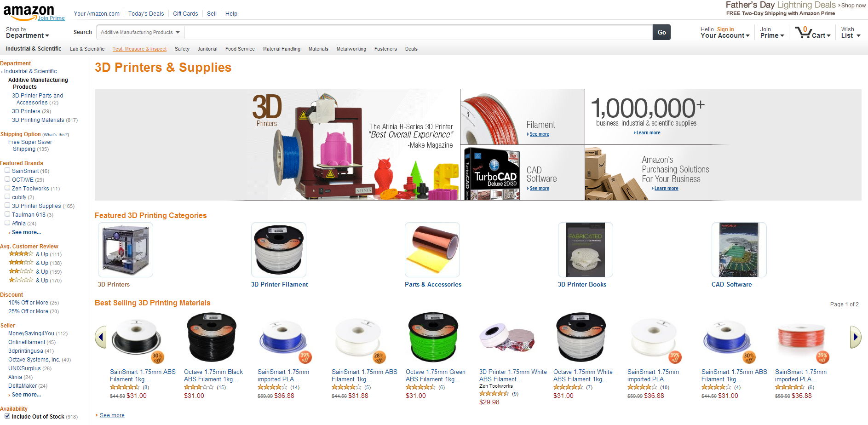Select four stars & Up rating filter
The width and height of the screenshot is (868, 425).
(x=35, y=254)
